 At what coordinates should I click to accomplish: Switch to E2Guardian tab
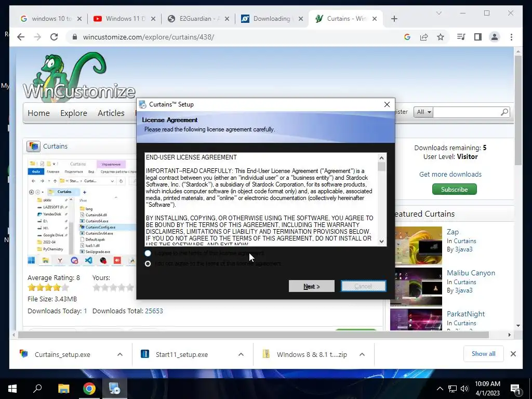[198, 19]
